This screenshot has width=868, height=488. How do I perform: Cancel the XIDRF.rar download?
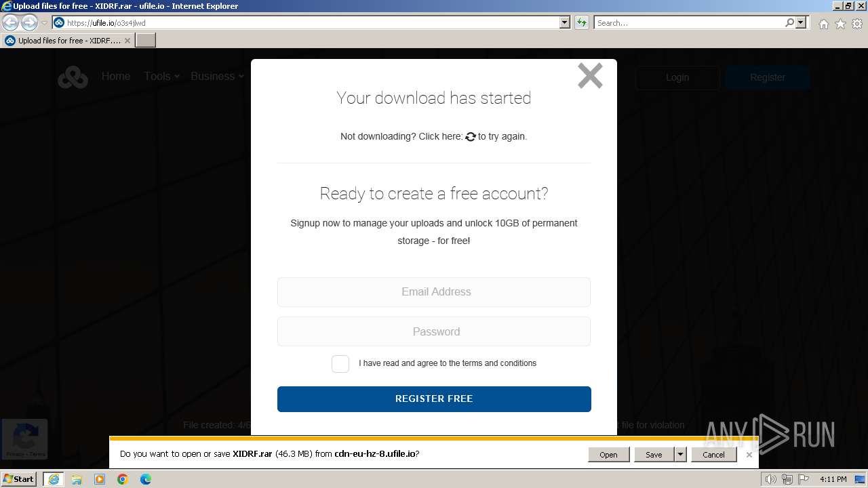click(713, 455)
